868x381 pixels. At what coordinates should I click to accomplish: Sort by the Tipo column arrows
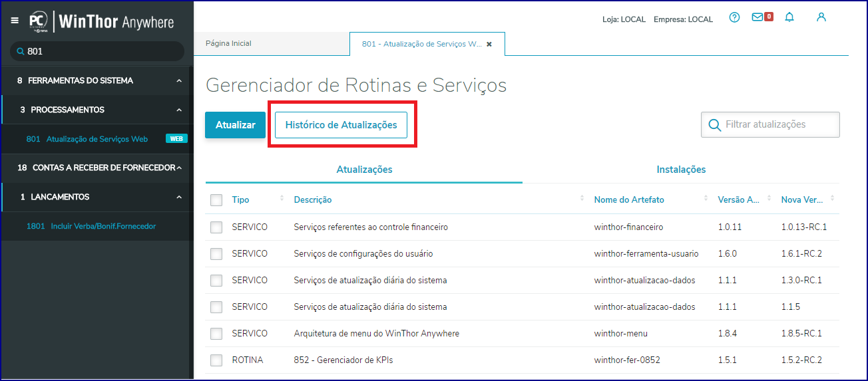coord(282,199)
